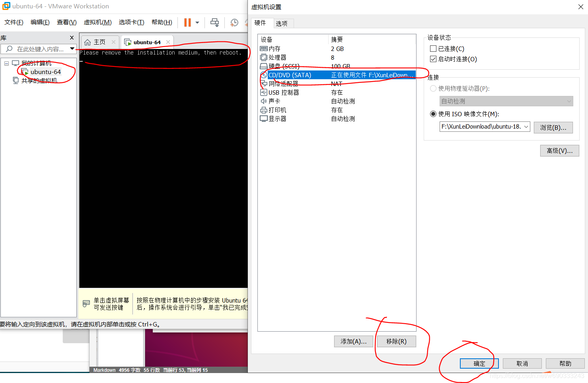Select the Display device icon
The image size is (588, 383).
coord(263,119)
